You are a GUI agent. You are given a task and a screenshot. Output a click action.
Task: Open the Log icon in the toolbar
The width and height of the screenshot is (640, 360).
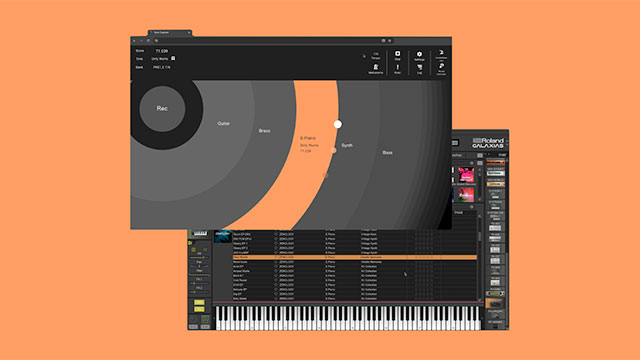[x=420, y=67]
